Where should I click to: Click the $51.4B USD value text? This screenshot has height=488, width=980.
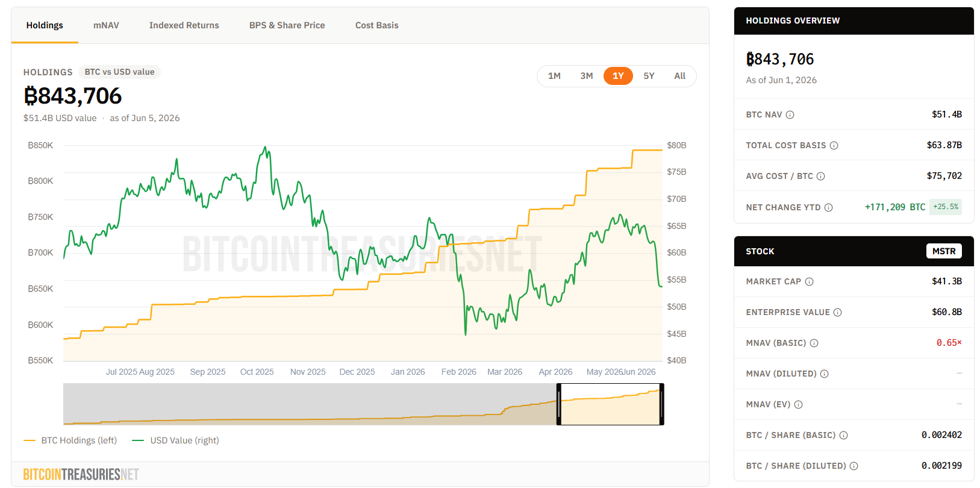[60, 118]
